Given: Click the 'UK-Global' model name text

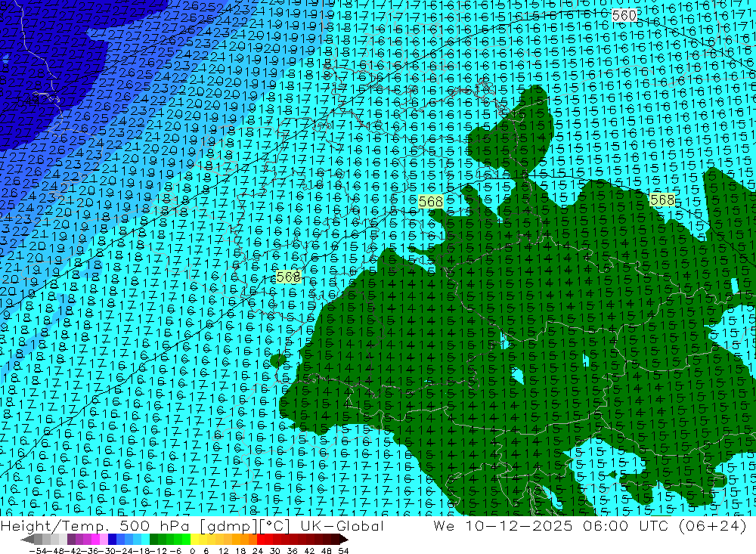Looking at the screenshot, I should coord(342,526).
